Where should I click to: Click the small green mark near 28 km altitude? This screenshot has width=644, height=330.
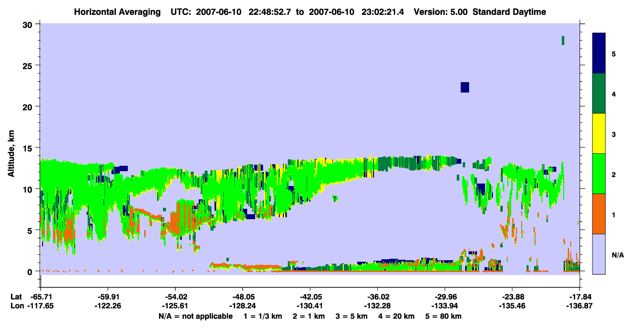pos(563,40)
